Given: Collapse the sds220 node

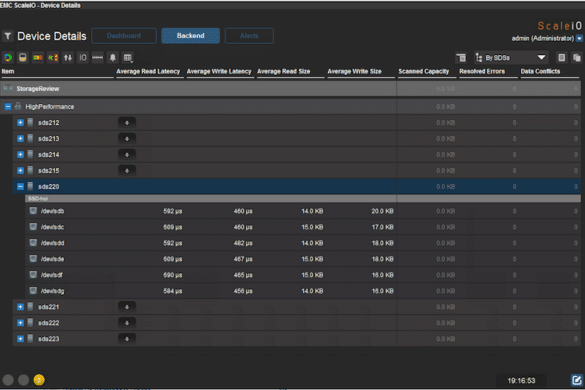Looking at the screenshot, I should click(x=21, y=187).
